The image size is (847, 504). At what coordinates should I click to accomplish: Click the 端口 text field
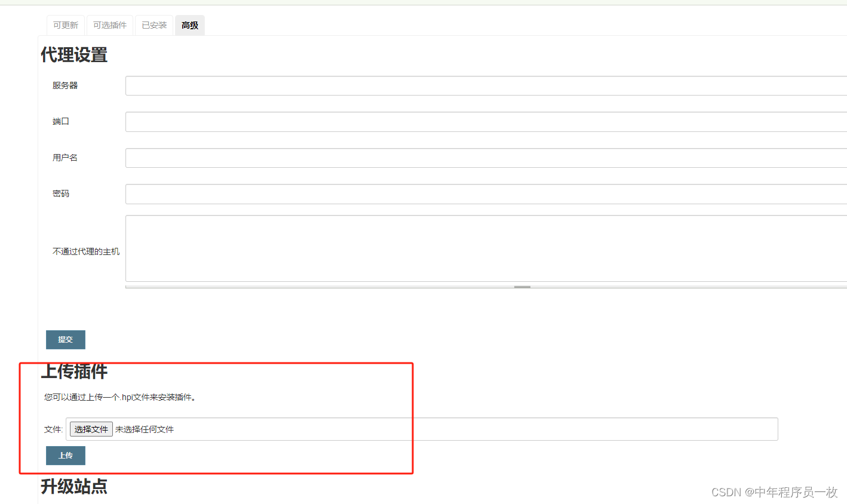486,122
